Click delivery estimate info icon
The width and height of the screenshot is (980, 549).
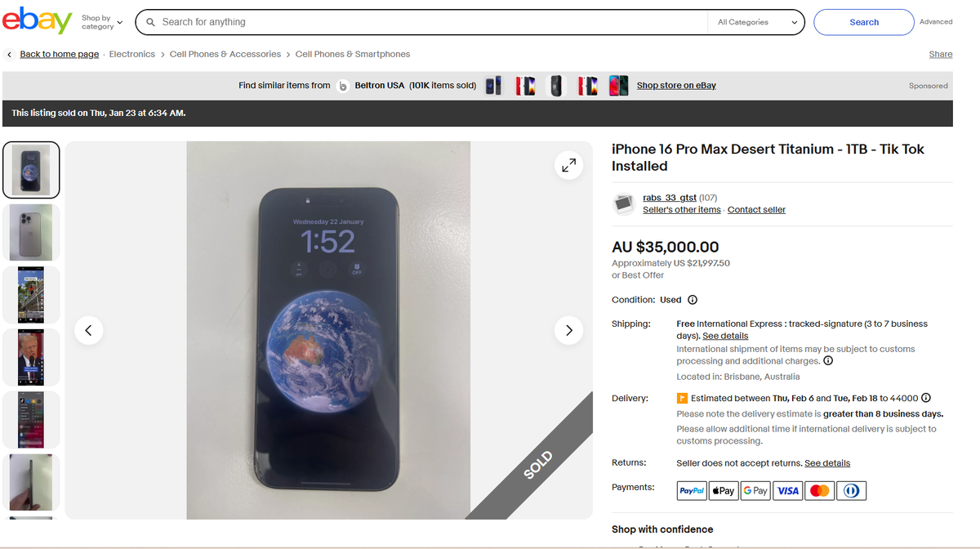926,398
